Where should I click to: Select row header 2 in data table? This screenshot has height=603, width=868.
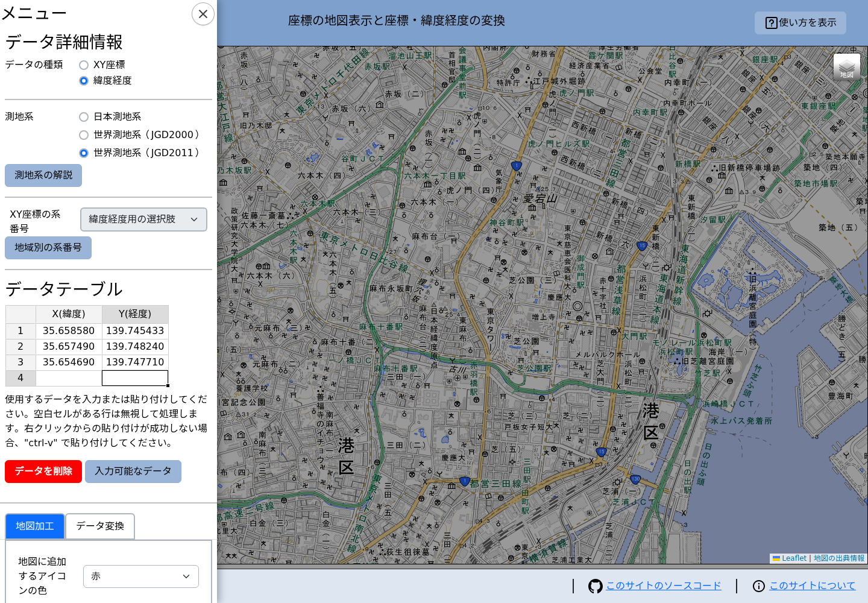(x=20, y=347)
